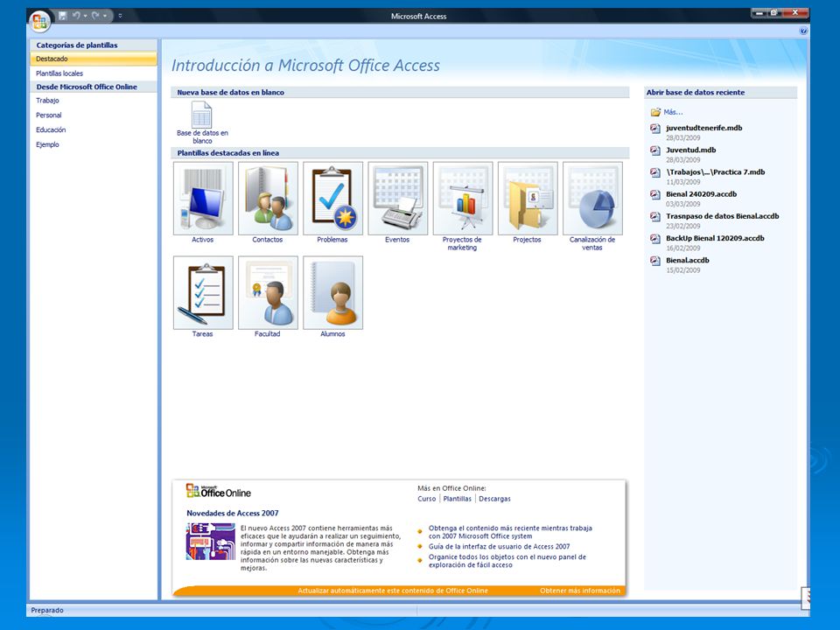This screenshot has width=840, height=630.
Task: Pick the Eventos calendar template
Action: (397, 199)
